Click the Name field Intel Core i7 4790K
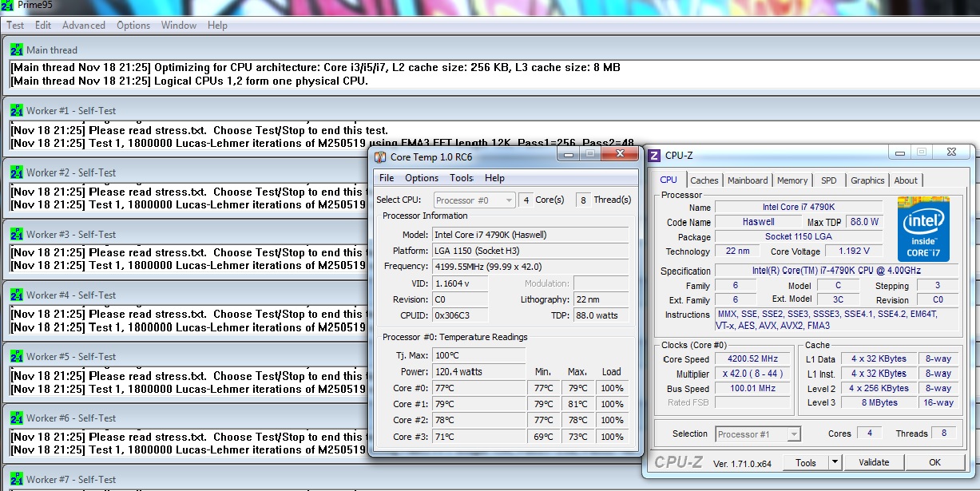 pos(799,207)
